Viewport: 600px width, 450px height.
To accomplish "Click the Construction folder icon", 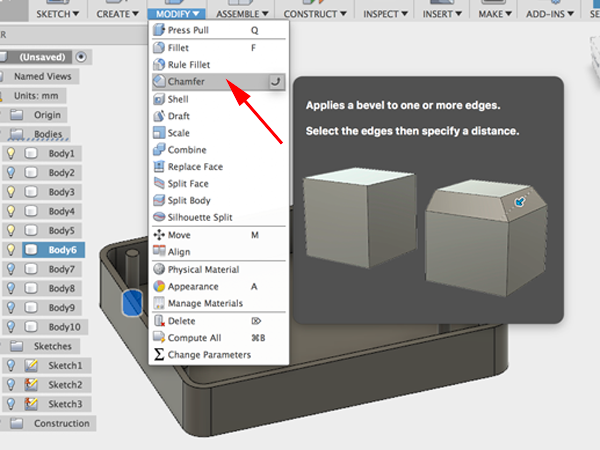I will click(x=16, y=423).
